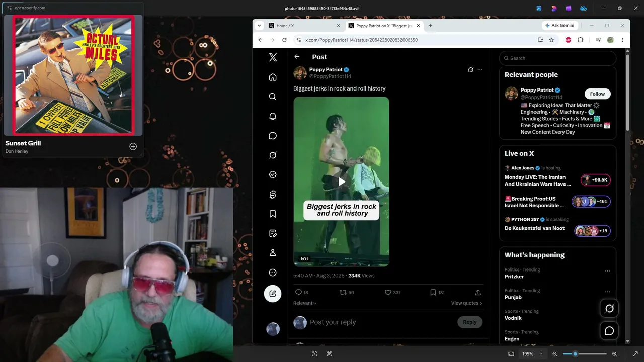Click Grok explain icon on the post

pos(471,70)
